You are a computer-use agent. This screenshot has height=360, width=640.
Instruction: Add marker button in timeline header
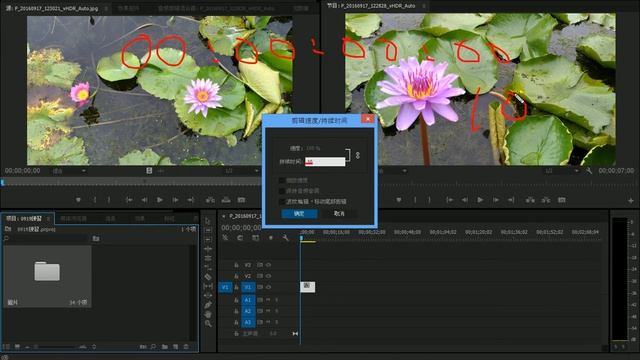[x=270, y=238]
